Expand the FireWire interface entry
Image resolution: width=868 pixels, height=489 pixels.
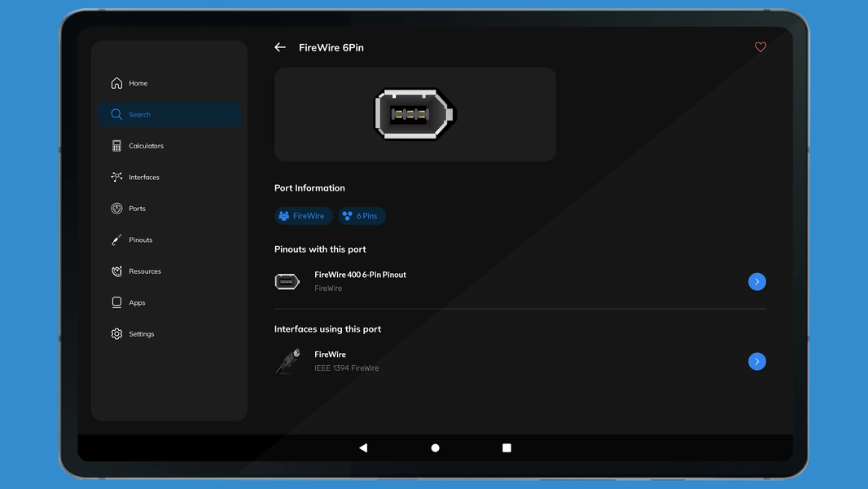point(756,361)
